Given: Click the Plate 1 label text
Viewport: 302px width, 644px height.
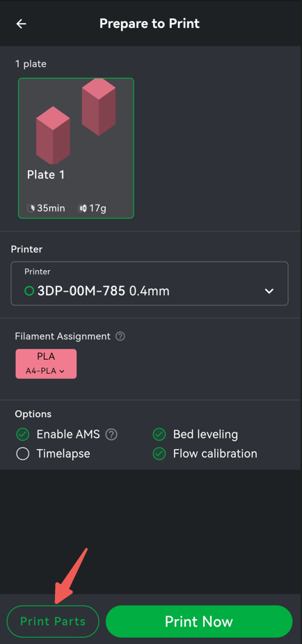Looking at the screenshot, I should tap(46, 175).
